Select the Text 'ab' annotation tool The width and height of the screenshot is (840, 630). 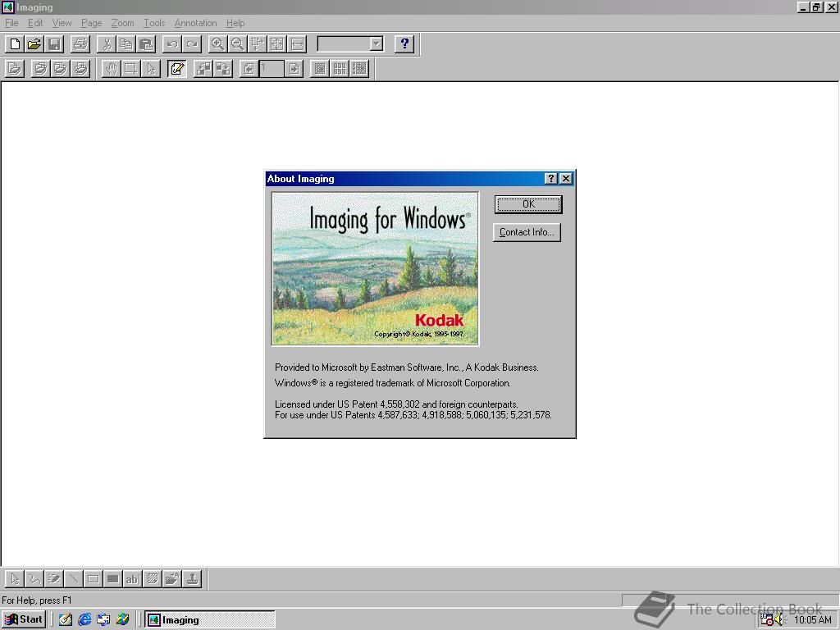(x=133, y=579)
